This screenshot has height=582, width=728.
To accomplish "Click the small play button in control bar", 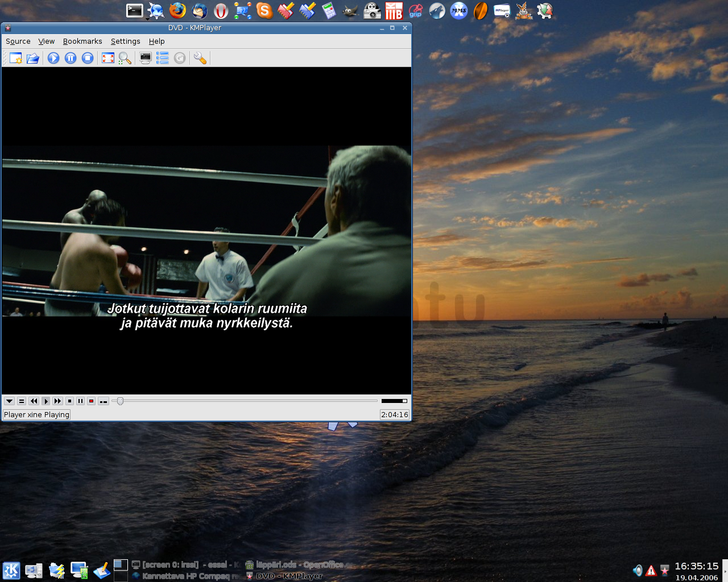I will [46, 401].
